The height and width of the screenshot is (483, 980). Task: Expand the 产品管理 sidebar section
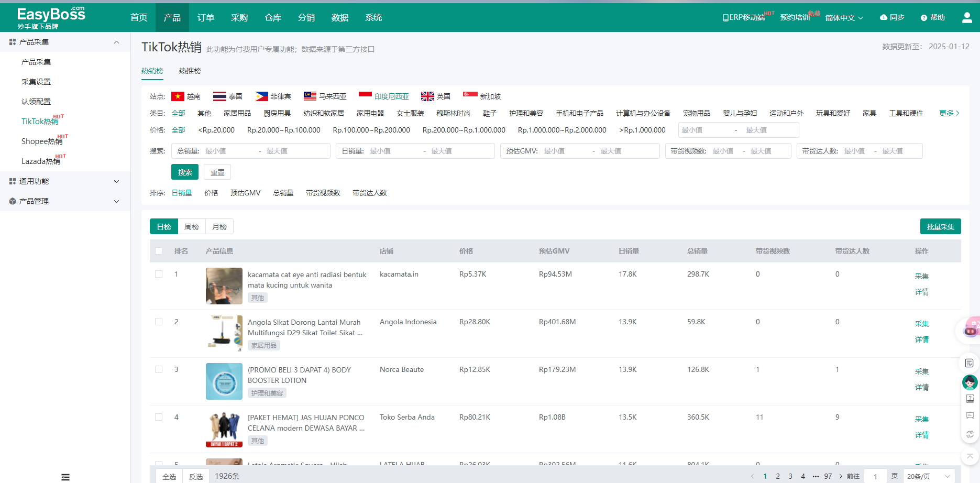click(x=65, y=201)
